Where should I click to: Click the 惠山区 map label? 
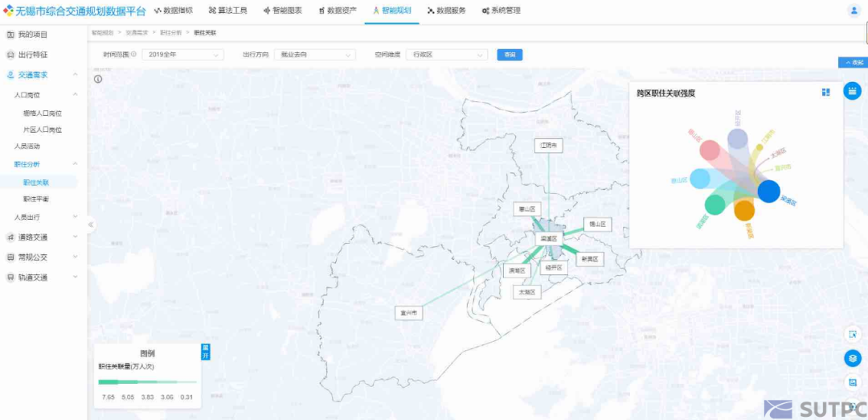click(526, 209)
